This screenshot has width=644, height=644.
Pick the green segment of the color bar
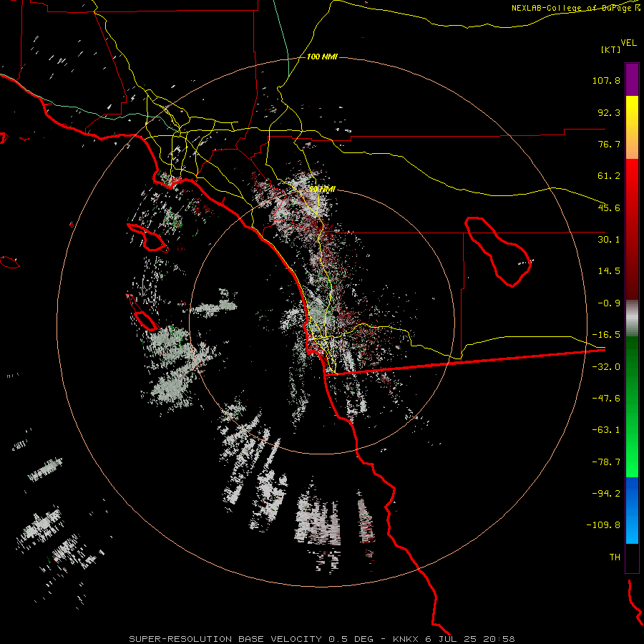pyautogui.click(x=632, y=406)
